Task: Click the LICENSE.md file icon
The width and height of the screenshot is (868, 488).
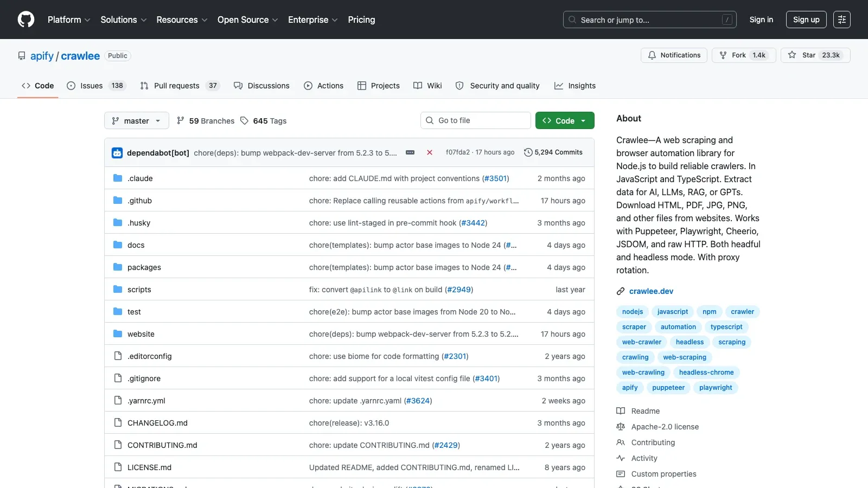Action: [x=118, y=467]
